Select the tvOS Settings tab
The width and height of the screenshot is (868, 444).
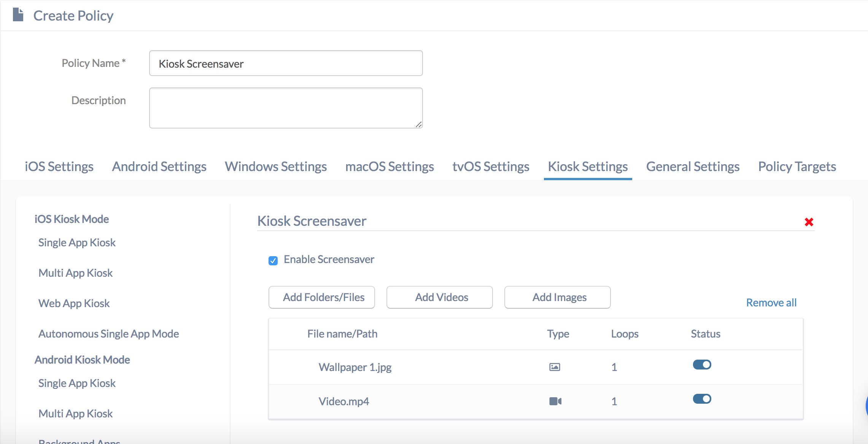pos(491,166)
